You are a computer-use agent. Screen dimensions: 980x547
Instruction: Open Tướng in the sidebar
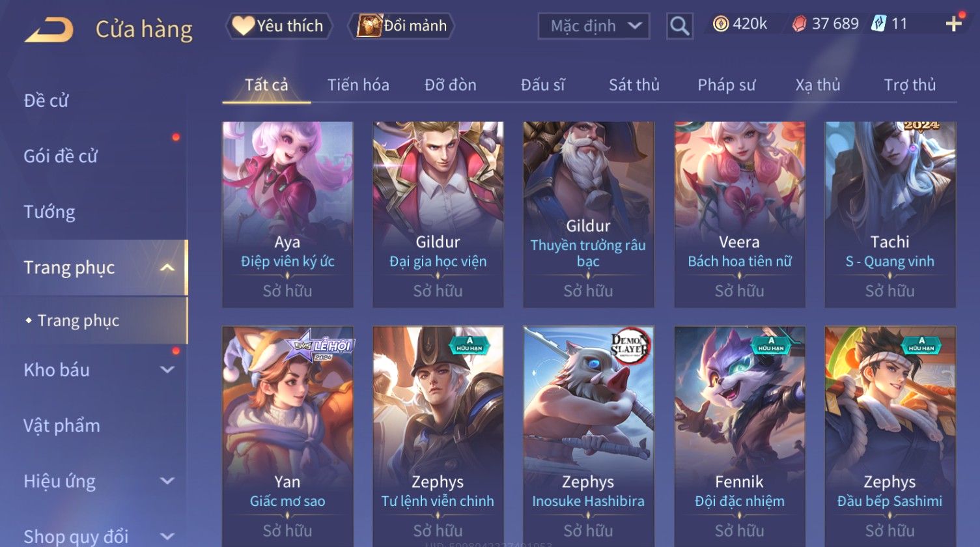(x=49, y=212)
